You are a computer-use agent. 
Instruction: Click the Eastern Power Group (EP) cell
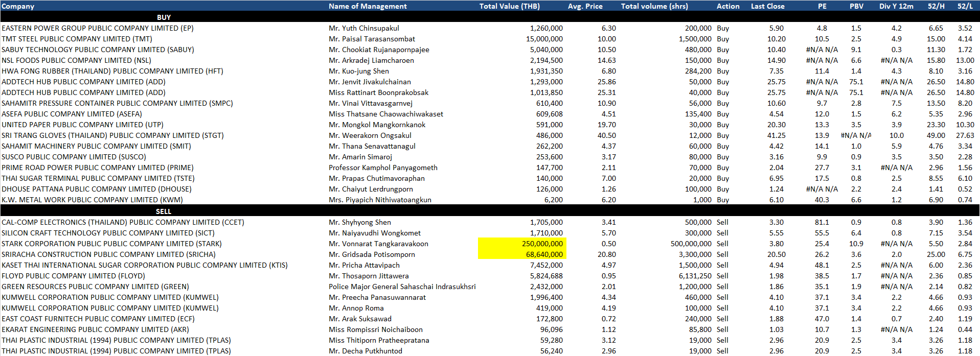(x=98, y=28)
